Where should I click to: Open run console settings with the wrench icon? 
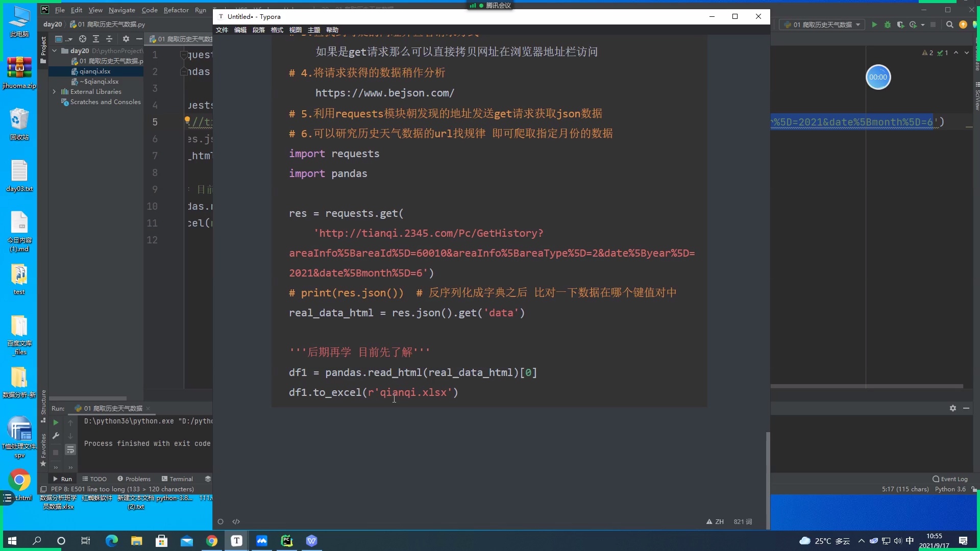click(55, 436)
